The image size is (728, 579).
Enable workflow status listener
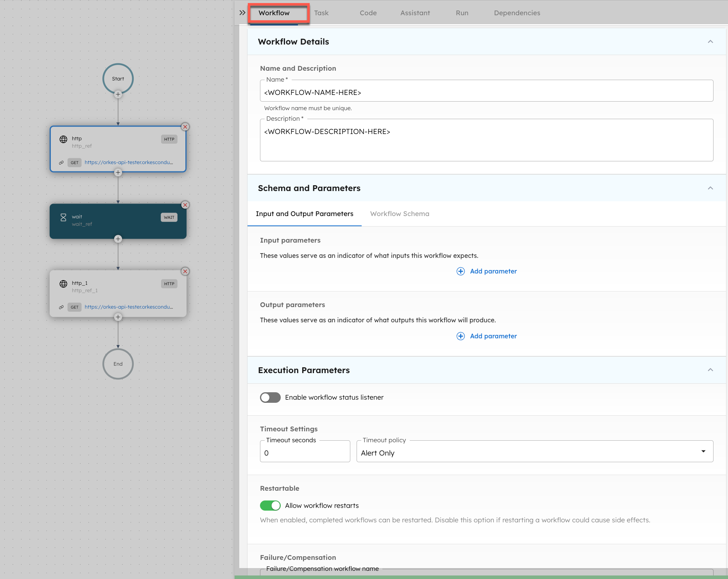[270, 397]
